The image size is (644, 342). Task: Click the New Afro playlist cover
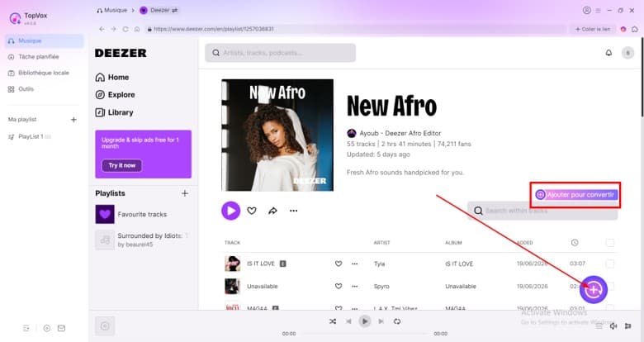277,135
